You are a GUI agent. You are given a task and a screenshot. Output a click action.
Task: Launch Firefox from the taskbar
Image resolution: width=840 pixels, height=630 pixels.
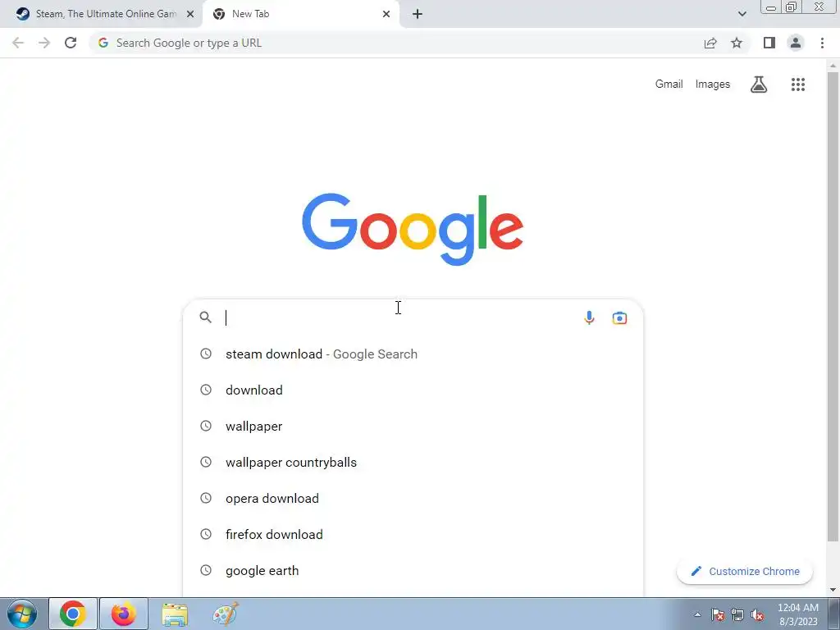[124, 614]
